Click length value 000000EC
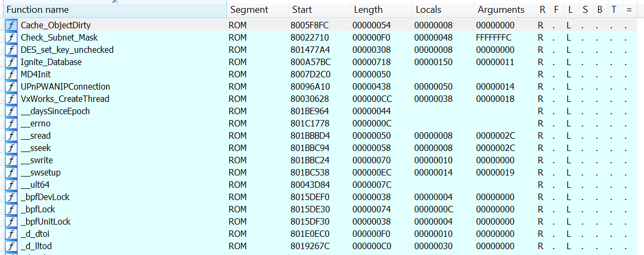Image resolution: width=644 pixels, height=255 pixels. [x=372, y=172]
